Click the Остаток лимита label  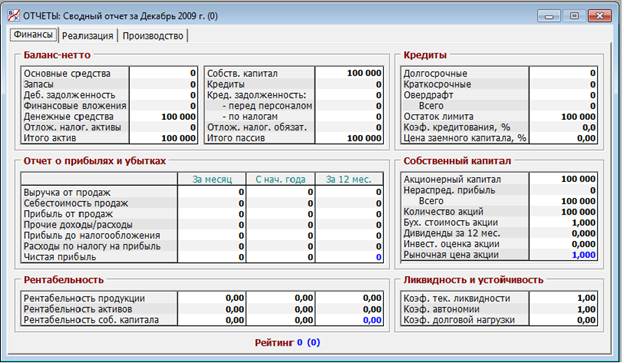438,117
